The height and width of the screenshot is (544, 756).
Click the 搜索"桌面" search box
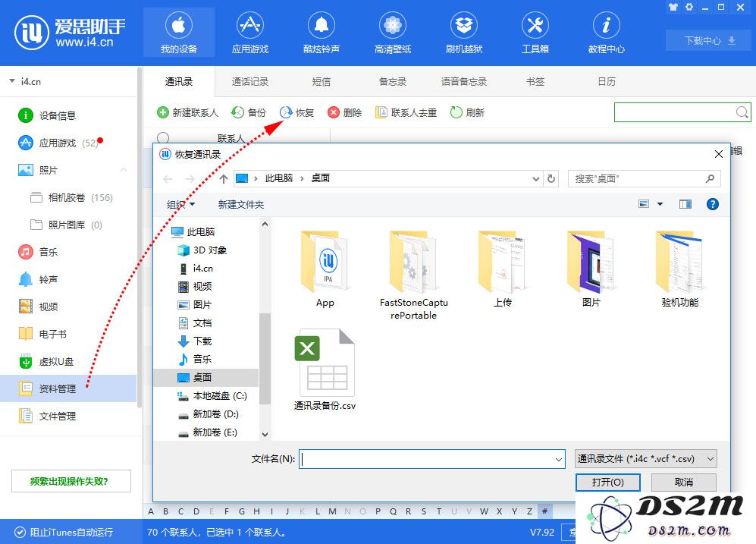[x=644, y=179]
